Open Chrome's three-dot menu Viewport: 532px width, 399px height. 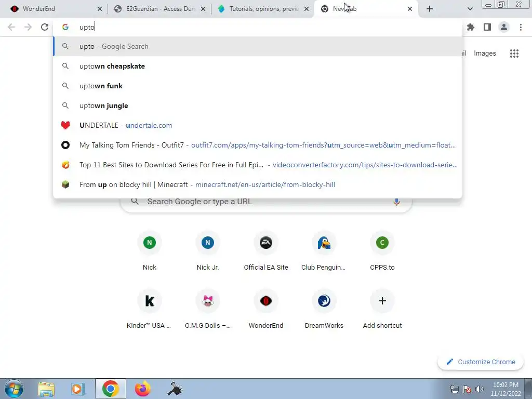pyautogui.click(x=521, y=27)
